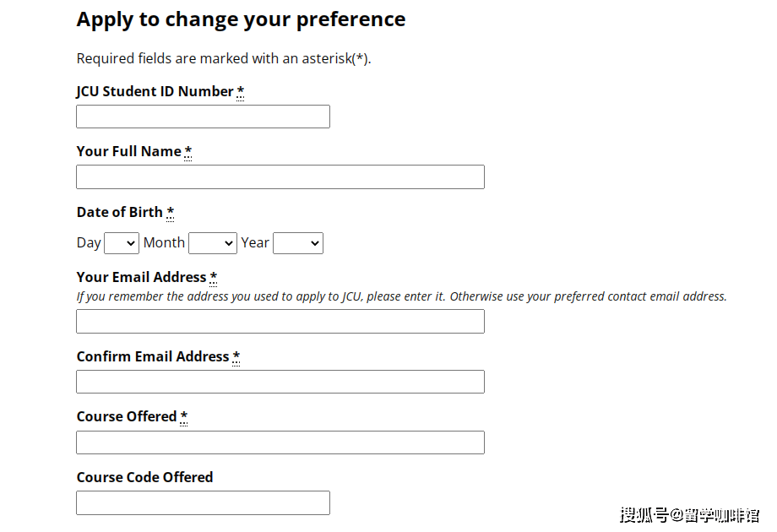The height and width of the screenshot is (532, 777).
Task: Open the Day dropdown for birth date
Action: pos(121,243)
